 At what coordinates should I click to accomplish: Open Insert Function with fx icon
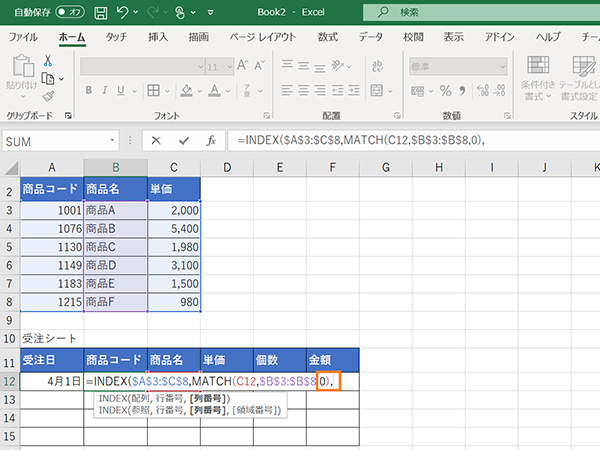coord(210,141)
